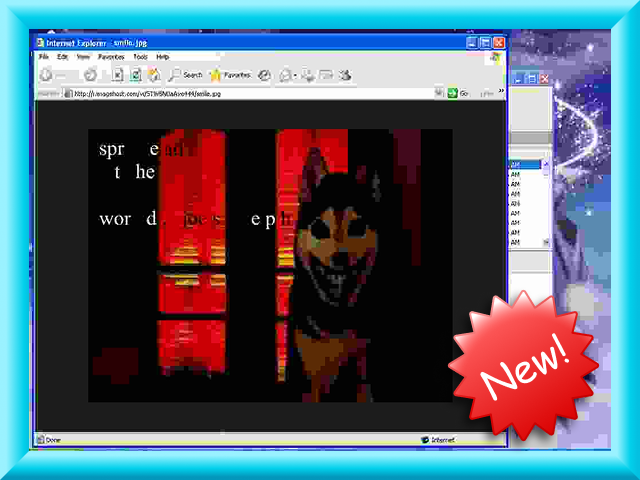Click the Internet zone status indicator
The width and height of the screenshot is (640, 480).
438,440
